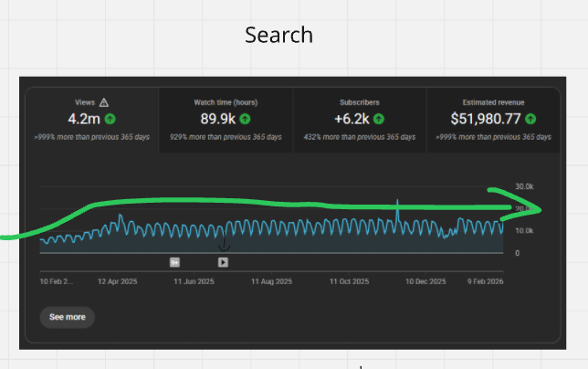Click the 432% more than previous text
The image size is (588, 369).
coord(360,137)
